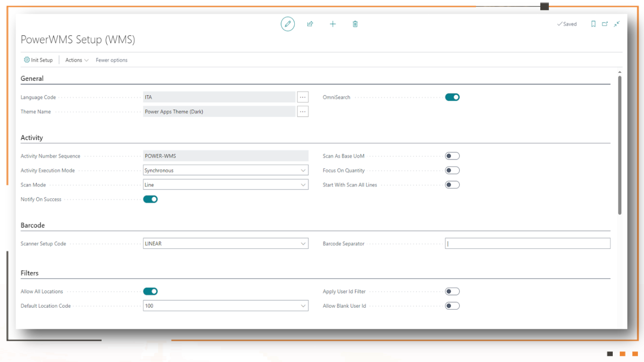
Task: Click the Allow Blank User Id label
Action: pos(344,306)
